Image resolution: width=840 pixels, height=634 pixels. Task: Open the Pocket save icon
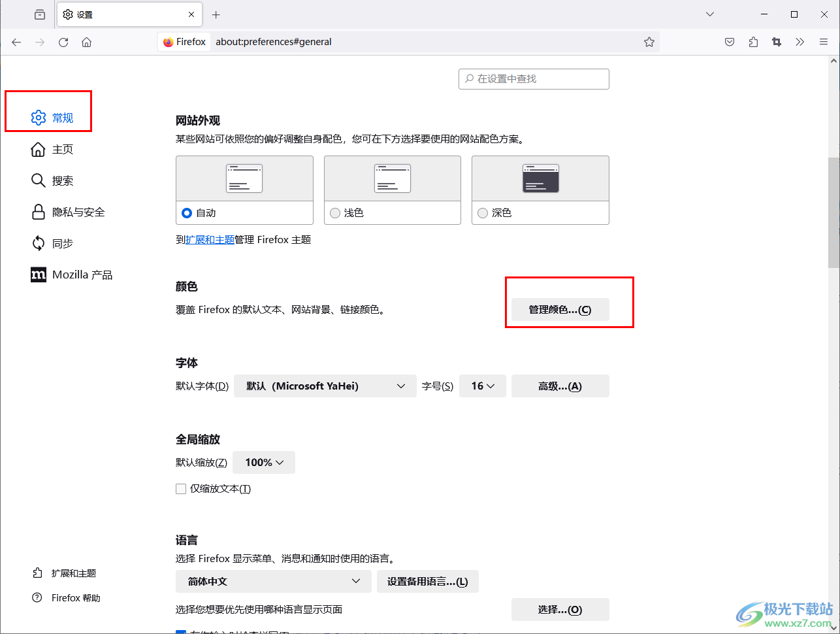point(730,42)
